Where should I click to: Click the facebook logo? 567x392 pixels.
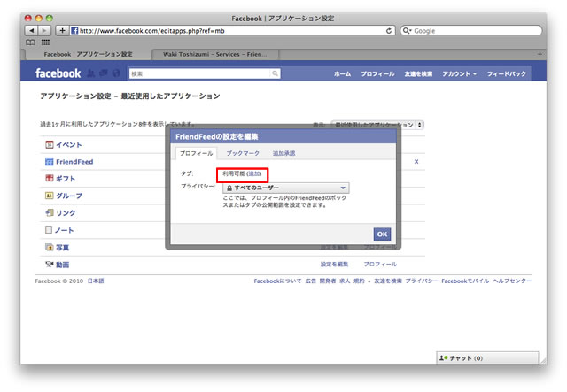click(x=58, y=73)
